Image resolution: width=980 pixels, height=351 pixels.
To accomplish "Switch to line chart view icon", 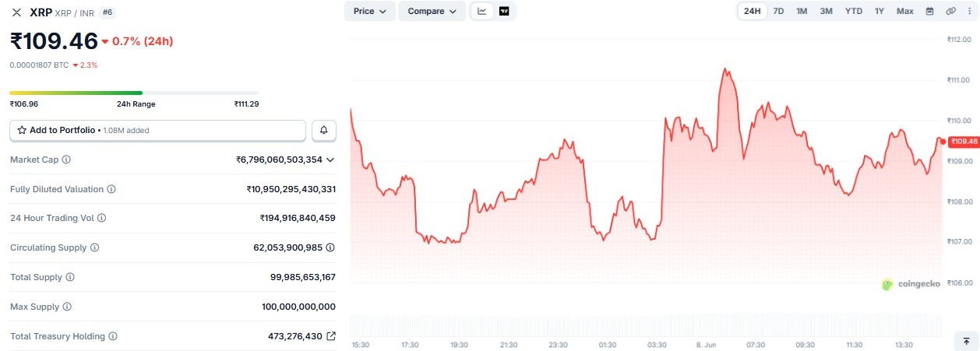I will pyautogui.click(x=482, y=11).
